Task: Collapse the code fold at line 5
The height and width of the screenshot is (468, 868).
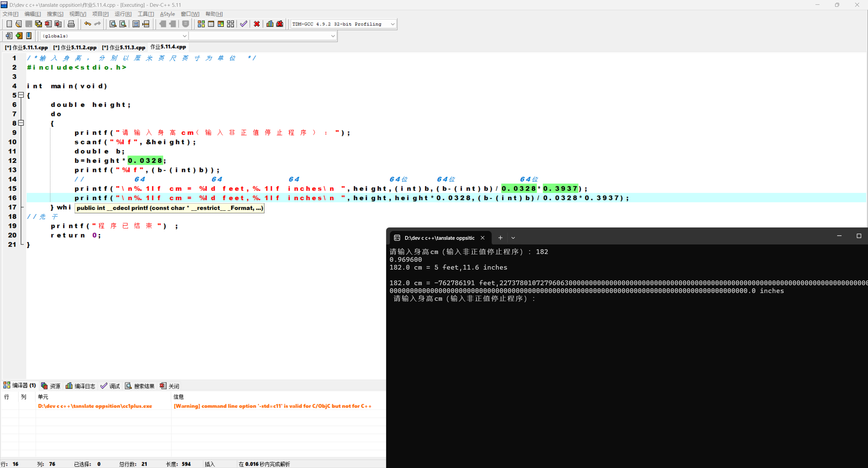Action: [x=21, y=95]
